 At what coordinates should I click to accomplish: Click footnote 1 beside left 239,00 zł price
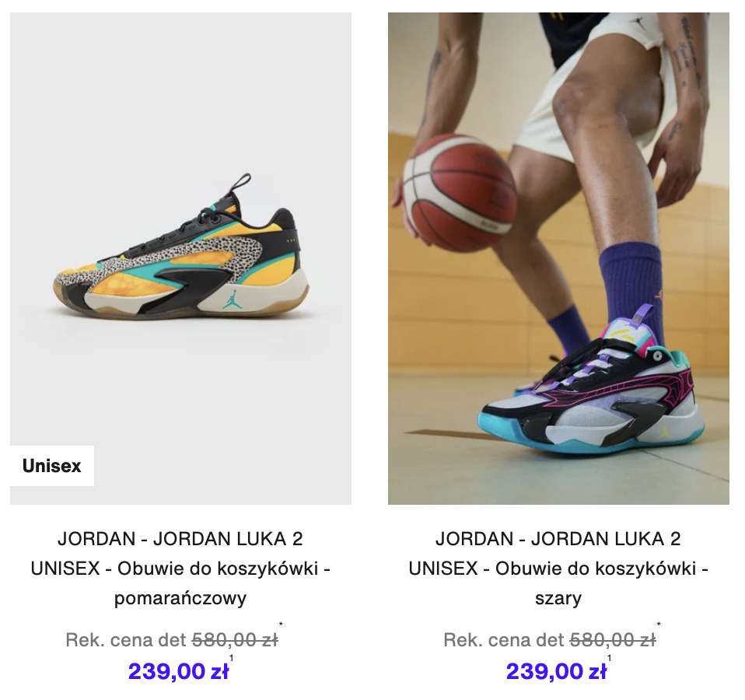click(232, 658)
